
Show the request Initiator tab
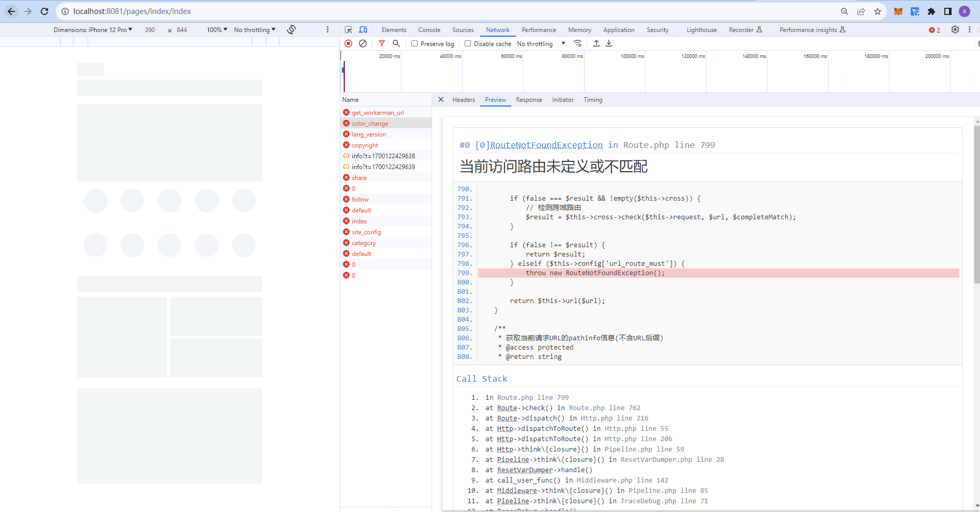point(563,100)
